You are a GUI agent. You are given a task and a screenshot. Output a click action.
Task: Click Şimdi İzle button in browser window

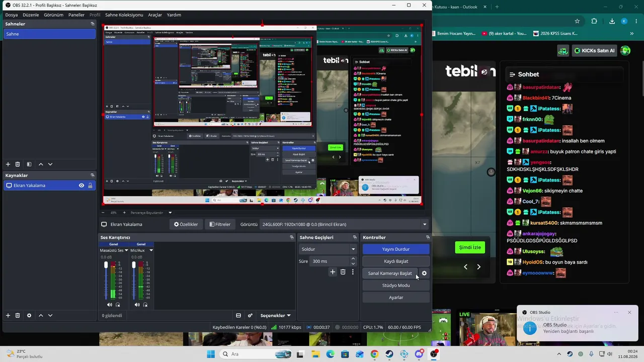point(470,247)
